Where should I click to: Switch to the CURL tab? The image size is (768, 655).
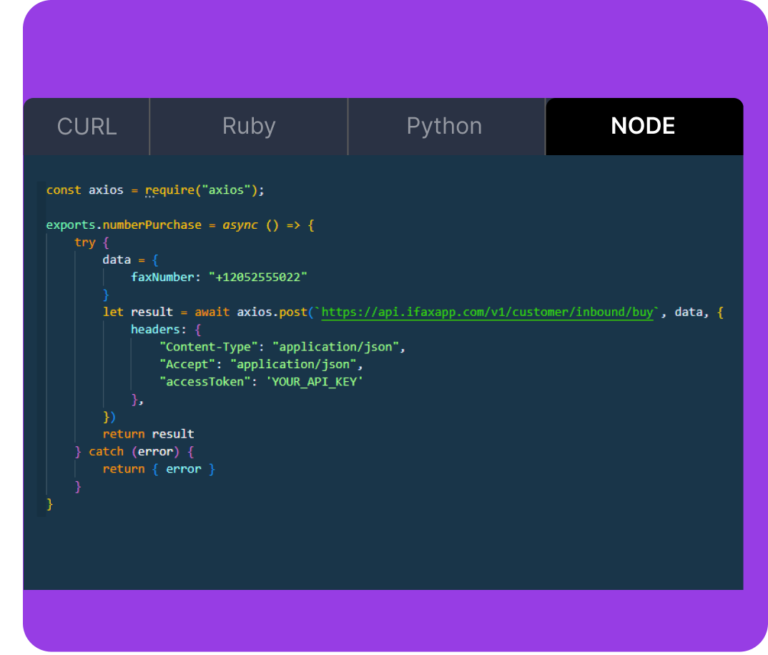87,127
